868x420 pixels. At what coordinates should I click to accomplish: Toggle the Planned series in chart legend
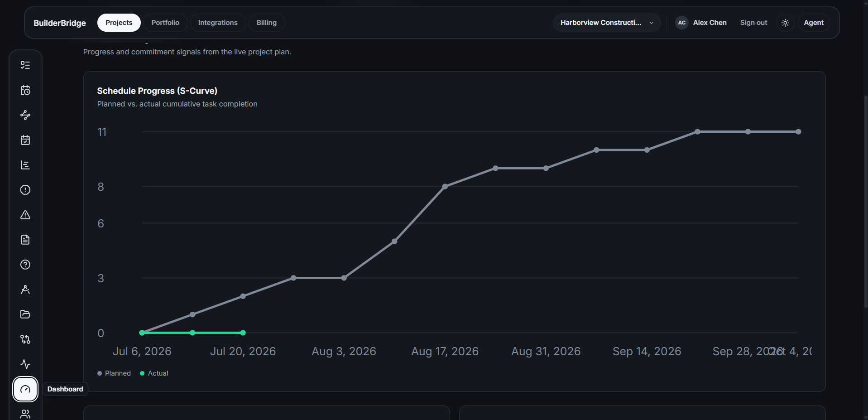(x=114, y=373)
